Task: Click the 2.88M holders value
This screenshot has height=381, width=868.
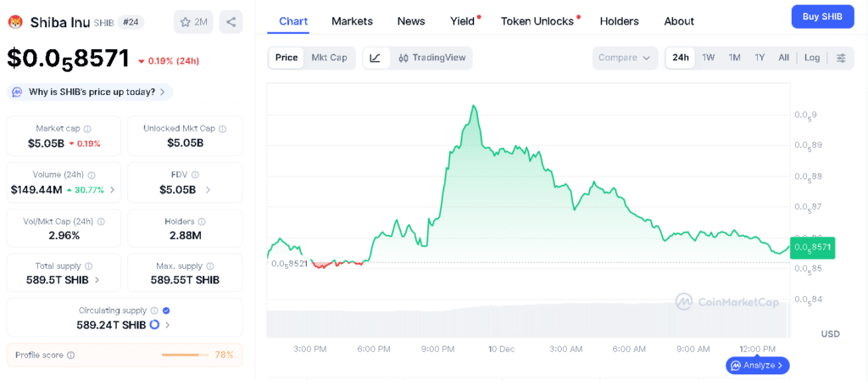Action: [x=185, y=235]
